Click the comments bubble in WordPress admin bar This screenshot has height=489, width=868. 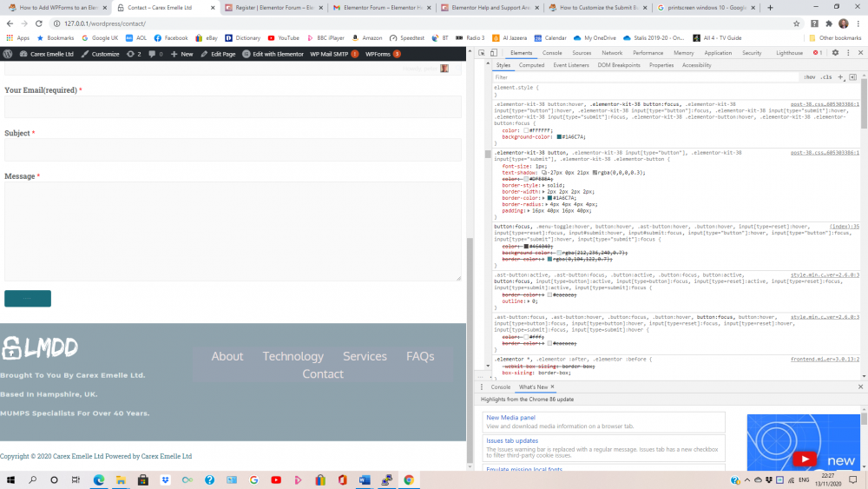click(155, 54)
